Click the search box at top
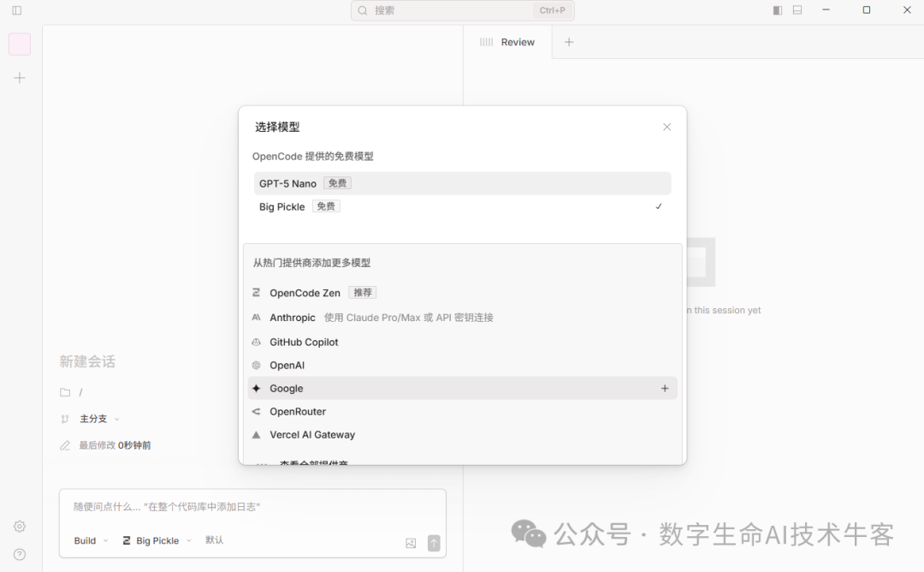Viewport: 924px width, 572px height. [463, 10]
